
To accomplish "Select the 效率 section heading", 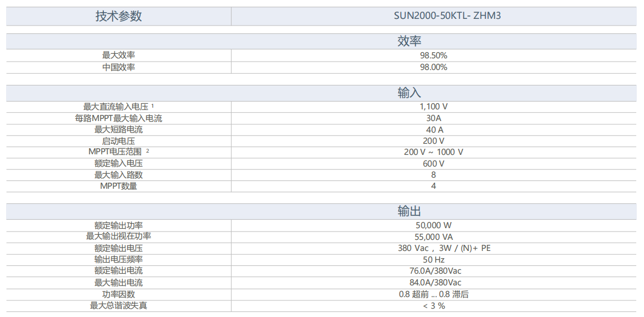I will (x=410, y=41).
